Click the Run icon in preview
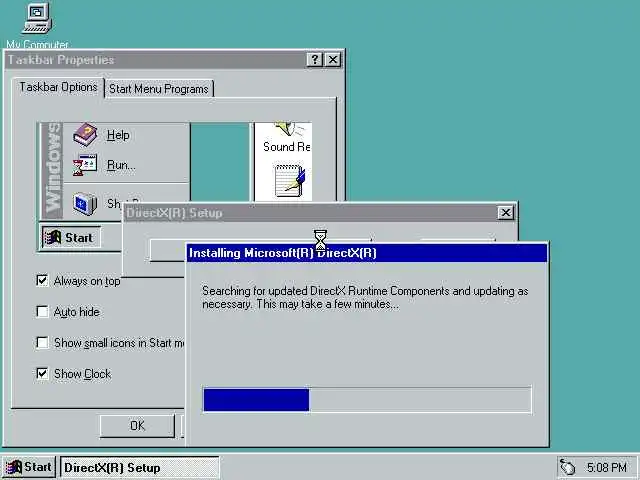Viewport: 640px width, 480px height. coord(85,165)
